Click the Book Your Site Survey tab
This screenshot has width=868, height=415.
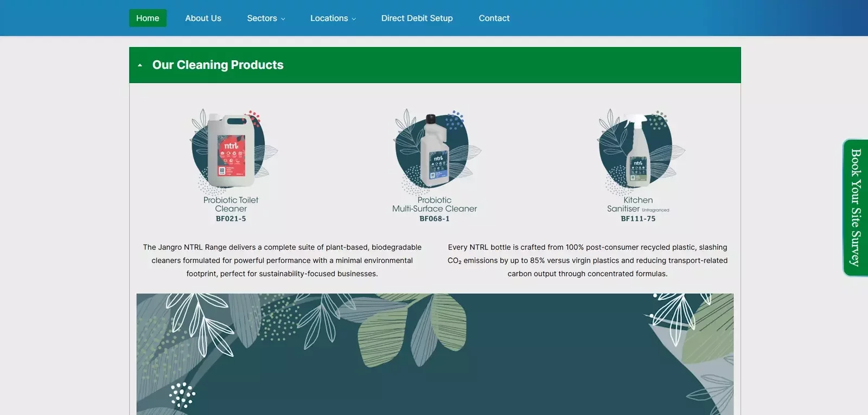856,208
